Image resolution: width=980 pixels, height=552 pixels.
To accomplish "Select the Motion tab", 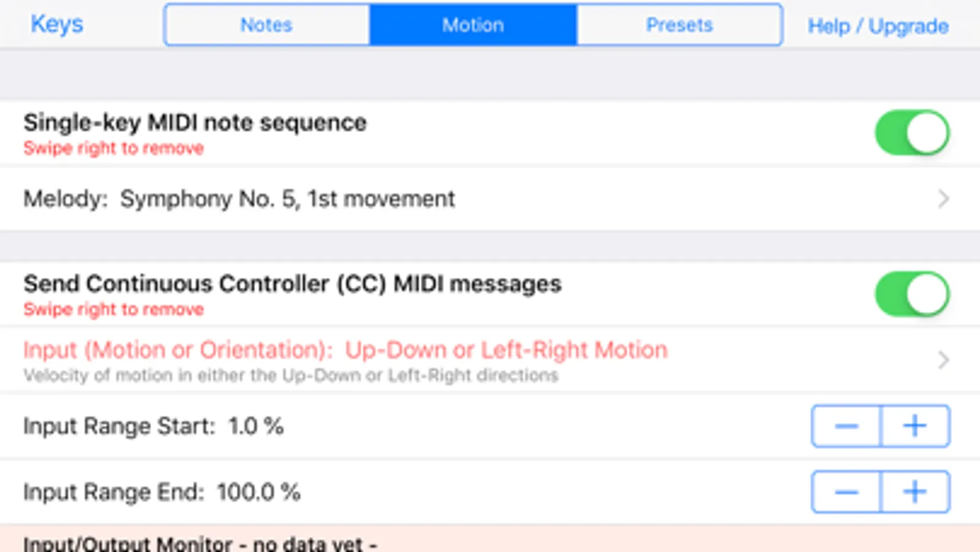I will [x=473, y=25].
